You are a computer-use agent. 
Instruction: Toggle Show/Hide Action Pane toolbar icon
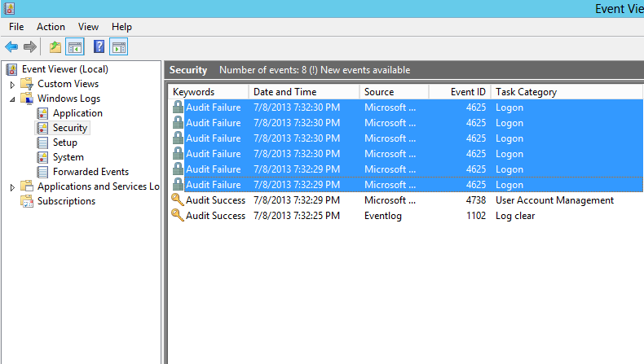(x=119, y=46)
